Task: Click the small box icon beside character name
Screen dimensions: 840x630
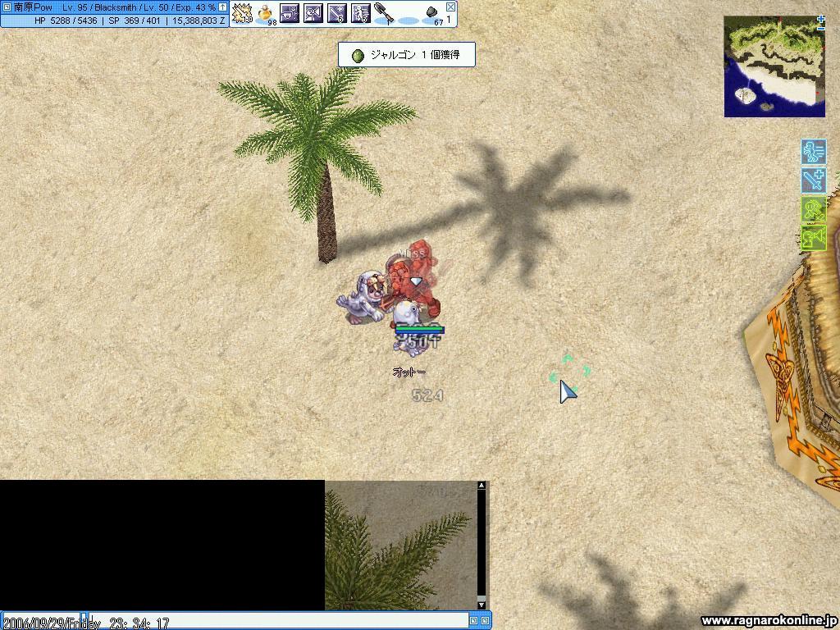Action: coord(7,7)
